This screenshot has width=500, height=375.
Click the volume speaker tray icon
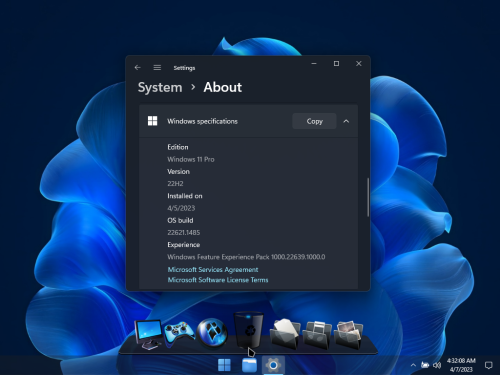coord(437,365)
